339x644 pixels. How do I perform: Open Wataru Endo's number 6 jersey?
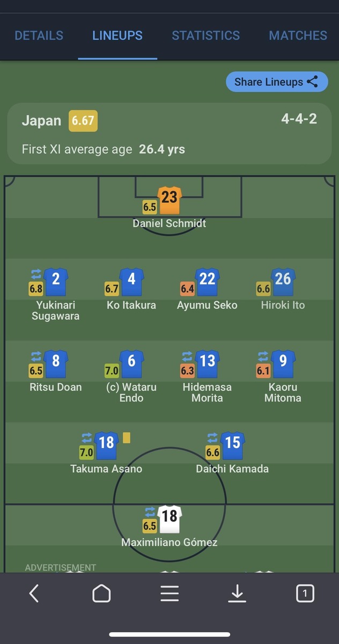(131, 364)
